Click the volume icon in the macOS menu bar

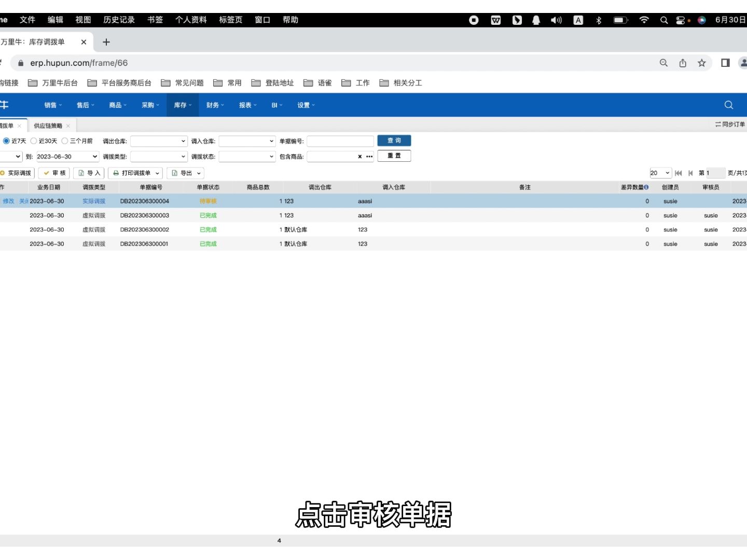(x=556, y=20)
